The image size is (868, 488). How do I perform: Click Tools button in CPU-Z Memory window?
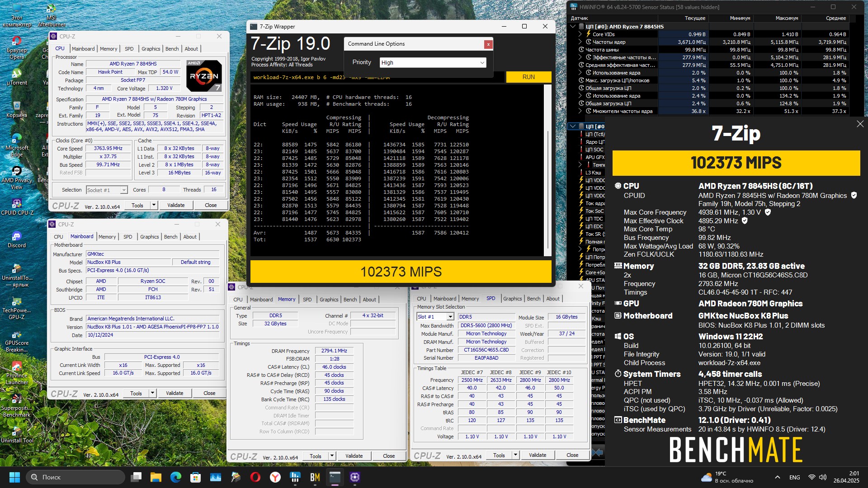click(x=316, y=456)
